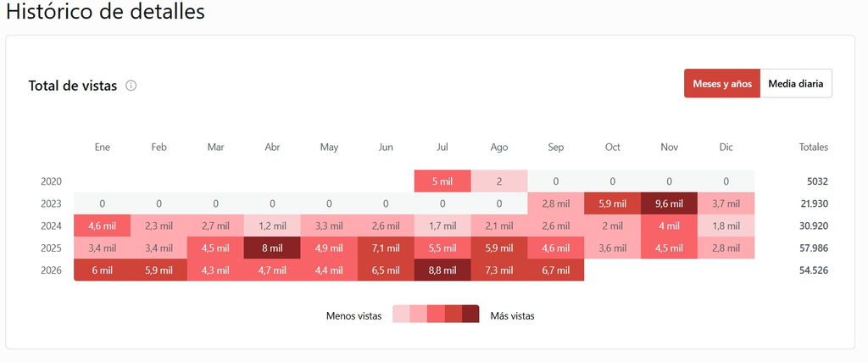
Task: Click the September 2026 cell showing 6,7 mil
Action: [x=556, y=270]
